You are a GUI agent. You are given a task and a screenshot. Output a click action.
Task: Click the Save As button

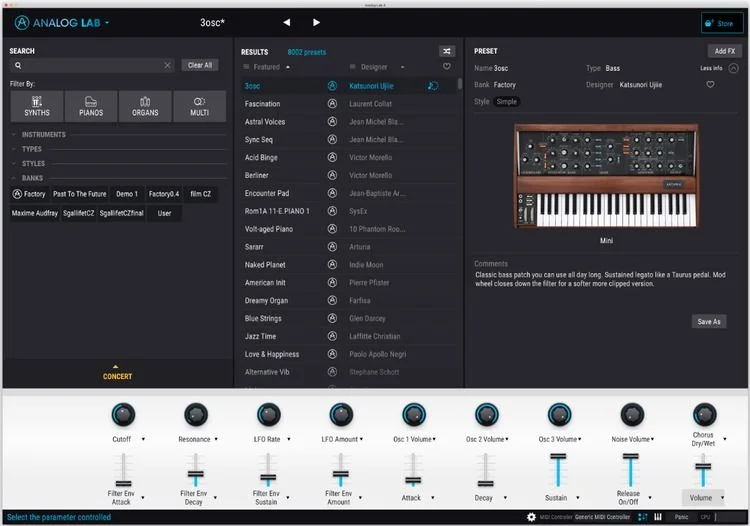(709, 321)
